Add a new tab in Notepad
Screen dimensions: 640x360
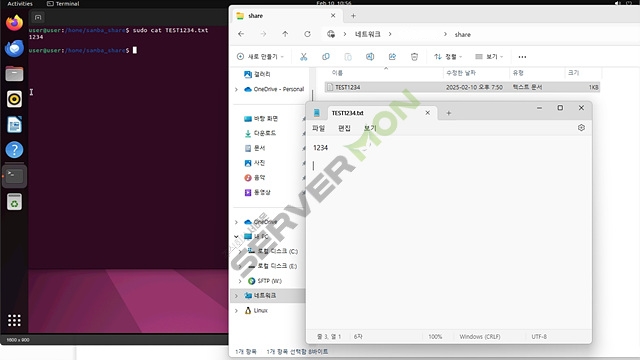click(449, 113)
